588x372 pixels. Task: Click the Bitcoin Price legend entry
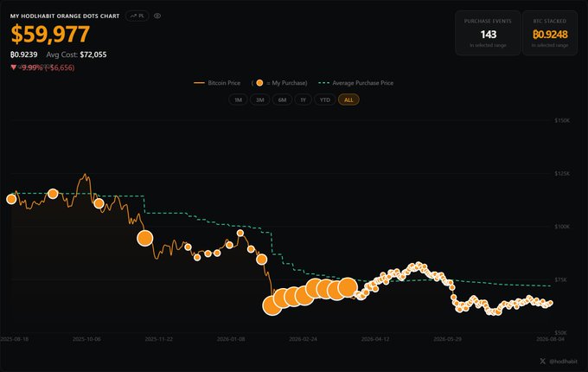tap(217, 83)
